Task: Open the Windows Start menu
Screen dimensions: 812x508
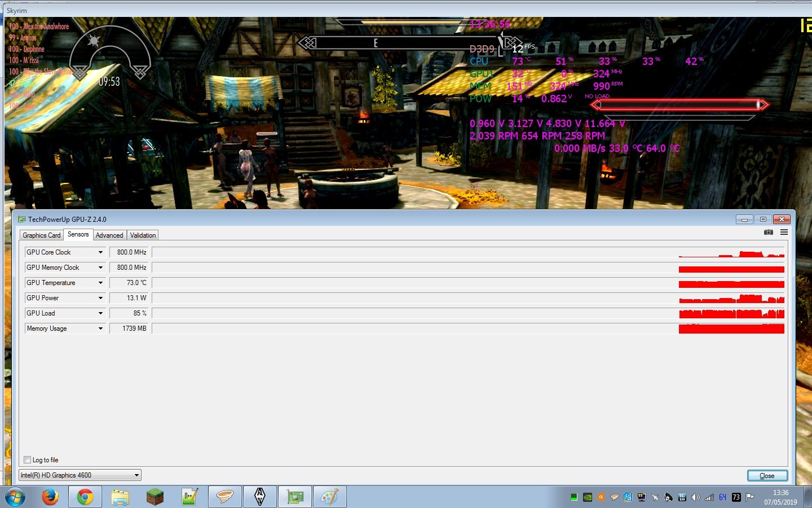Action: [15, 497]
